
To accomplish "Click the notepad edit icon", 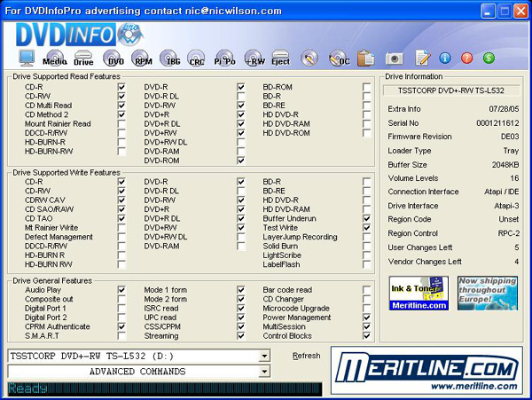I will 423,58.
